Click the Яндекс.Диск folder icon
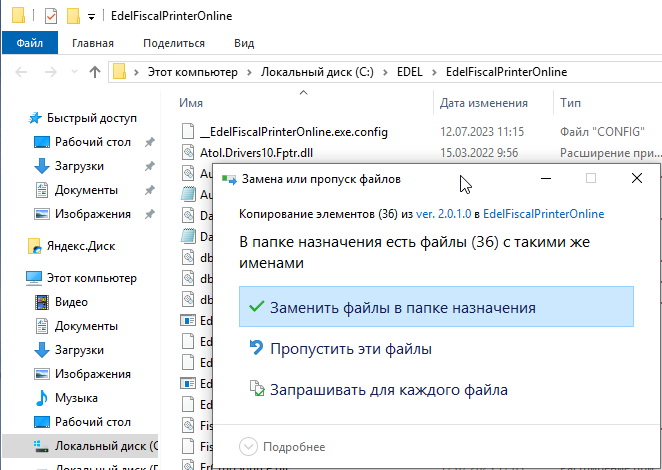 [x=35, y=246]
